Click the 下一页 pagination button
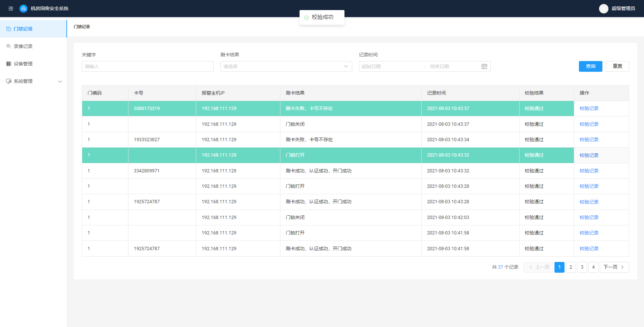Viewport: 644px width, 327px height. (x=614, y=267)
